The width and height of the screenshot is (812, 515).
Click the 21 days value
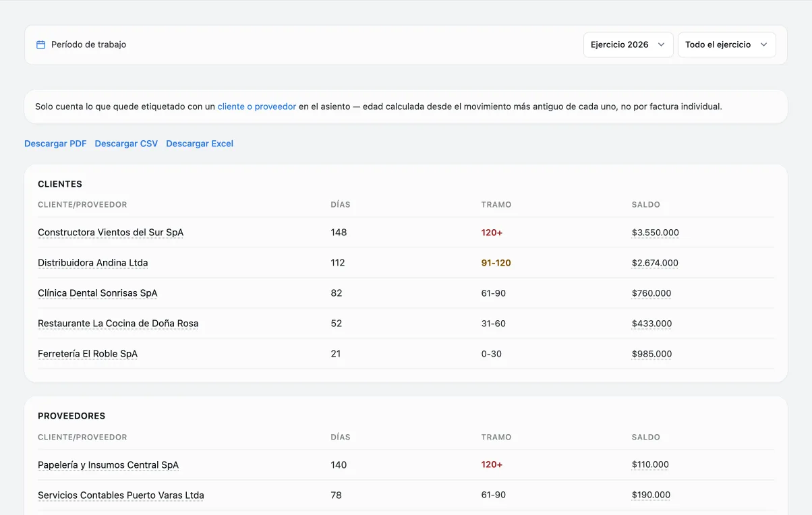tap(336, 354)
